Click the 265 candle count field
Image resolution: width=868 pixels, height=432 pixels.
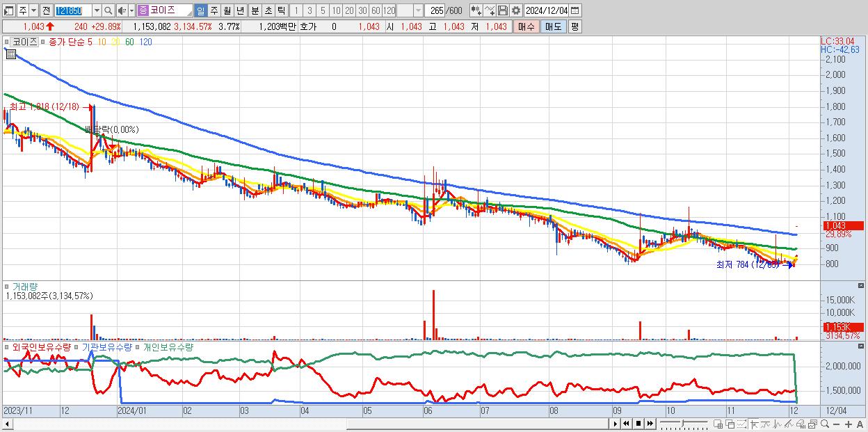(x=435, y=10)
